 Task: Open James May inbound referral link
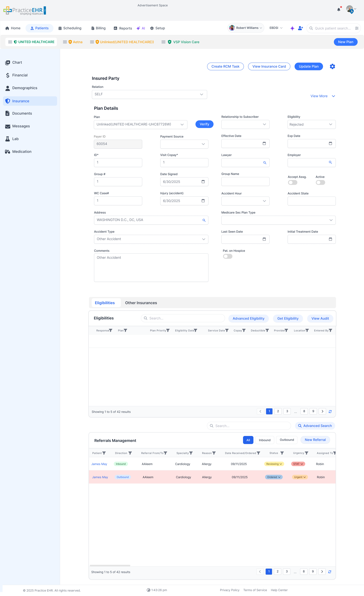[x=99, y=464]
